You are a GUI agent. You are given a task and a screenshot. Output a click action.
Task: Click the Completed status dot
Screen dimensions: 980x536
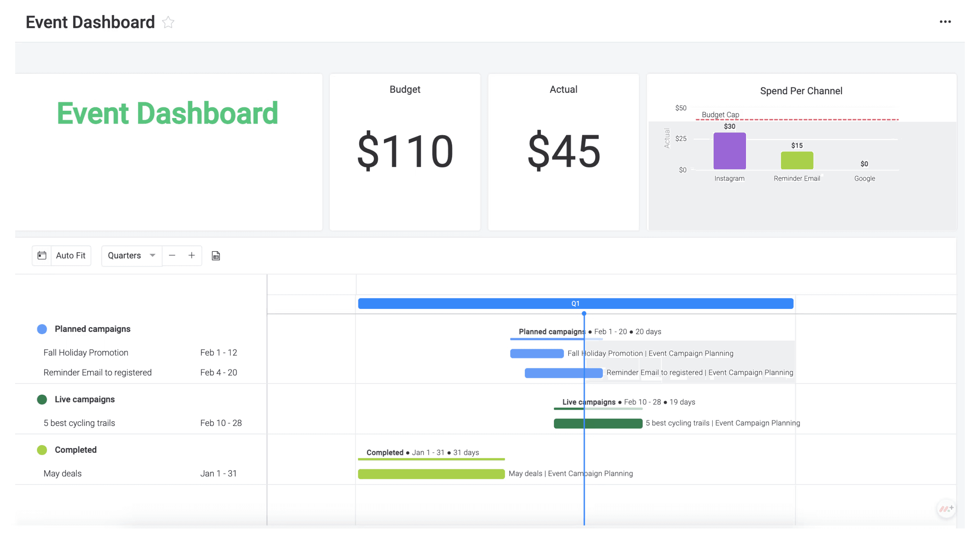42,450
